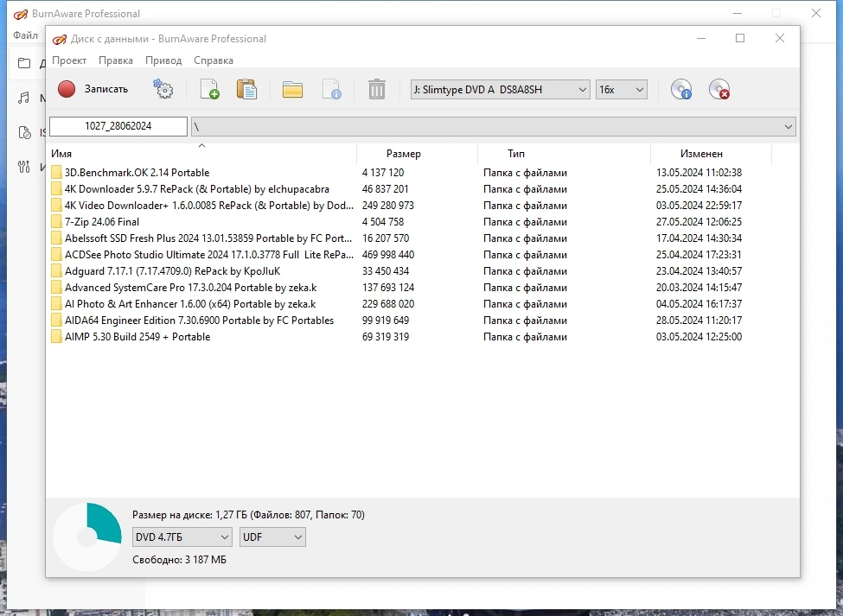Click BurnAware logo icon in Диск с данными title bar
The width and height of the screenshot is (843, 616).
59,39
